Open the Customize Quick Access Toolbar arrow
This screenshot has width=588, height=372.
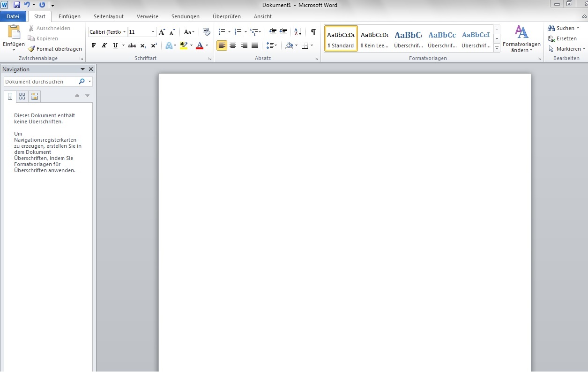(x=52, y=5)
